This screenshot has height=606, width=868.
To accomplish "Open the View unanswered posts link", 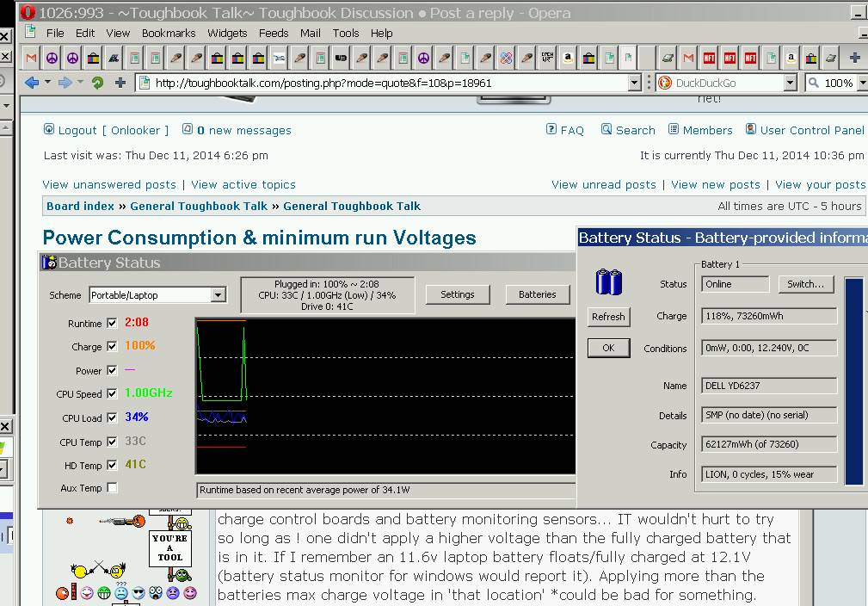I will tap(109, 184).
